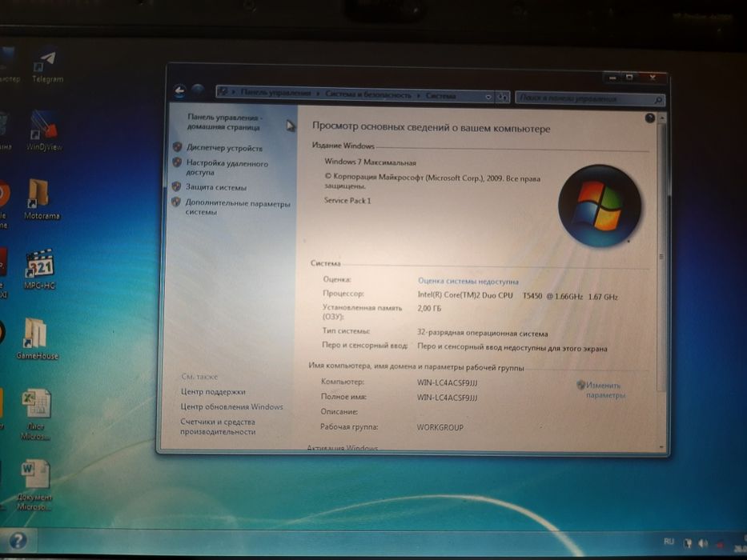Open Центр поддержки link
Screen dimensions: 747x560
(213, 391)
